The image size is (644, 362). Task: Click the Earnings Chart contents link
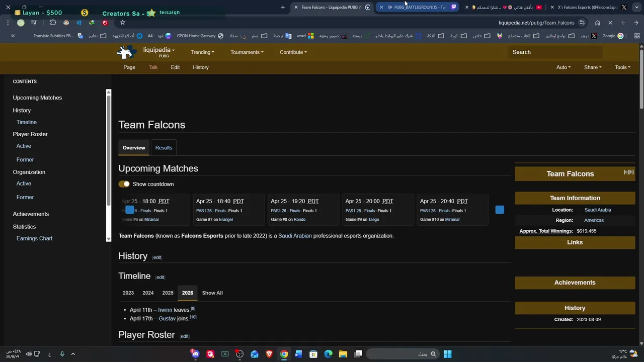pos(34,238)
